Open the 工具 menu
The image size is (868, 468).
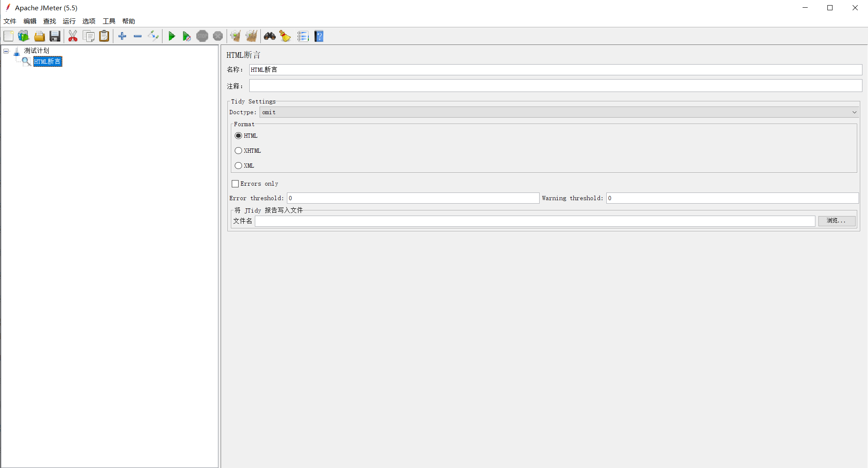pos(109,21)
